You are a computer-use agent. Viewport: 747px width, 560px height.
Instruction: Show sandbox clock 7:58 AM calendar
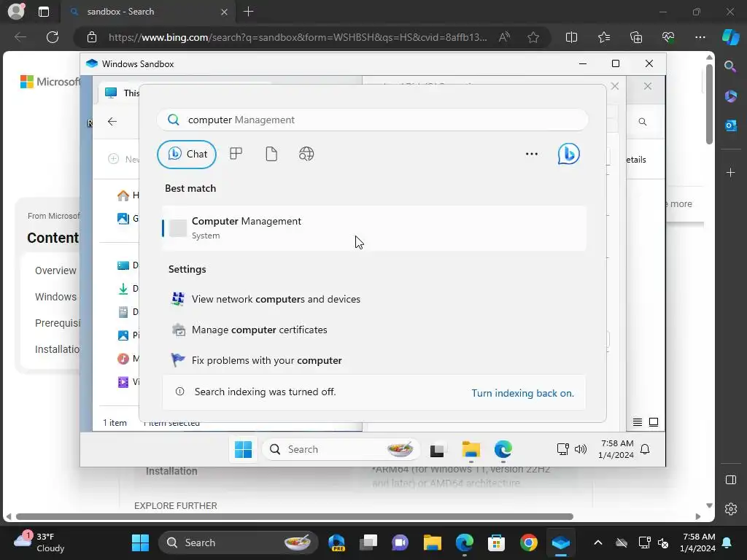click(616, 449)
